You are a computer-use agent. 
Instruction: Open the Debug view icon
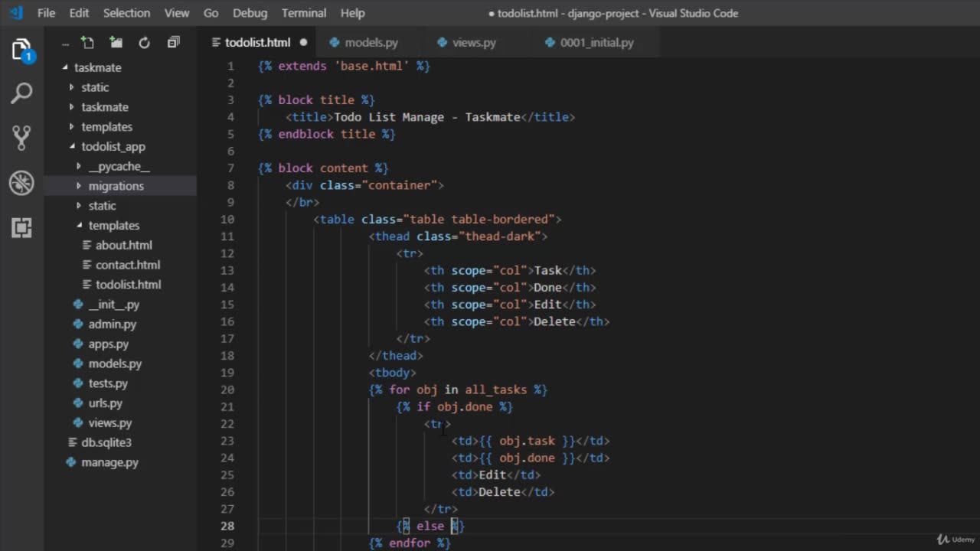click(x=21, y=182)
